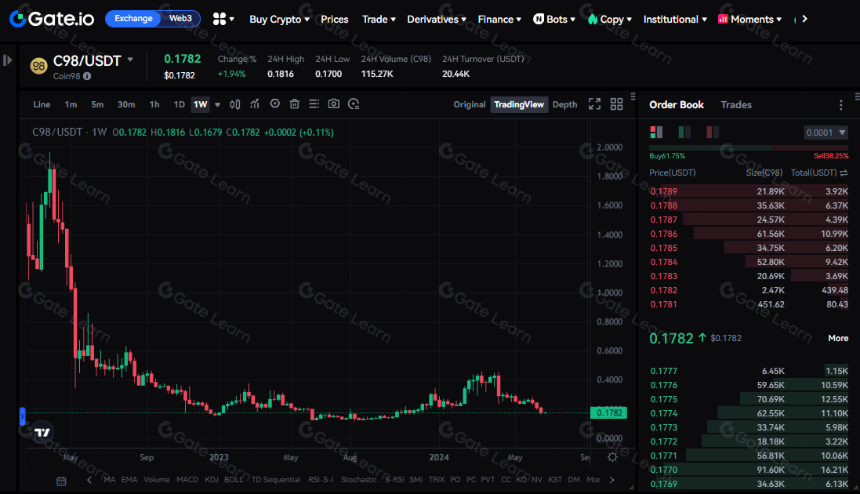Click More link in order book

coord(838,338)
